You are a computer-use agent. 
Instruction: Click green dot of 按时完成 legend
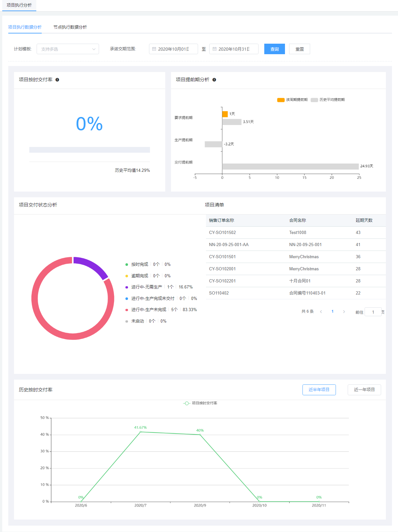coord(127,265)
